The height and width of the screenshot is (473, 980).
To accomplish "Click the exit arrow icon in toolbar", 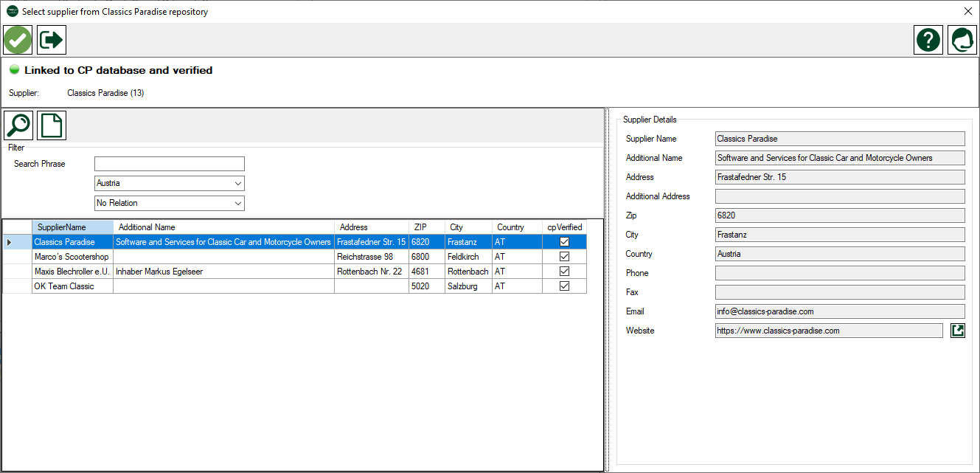I will [x=52, y=39].
